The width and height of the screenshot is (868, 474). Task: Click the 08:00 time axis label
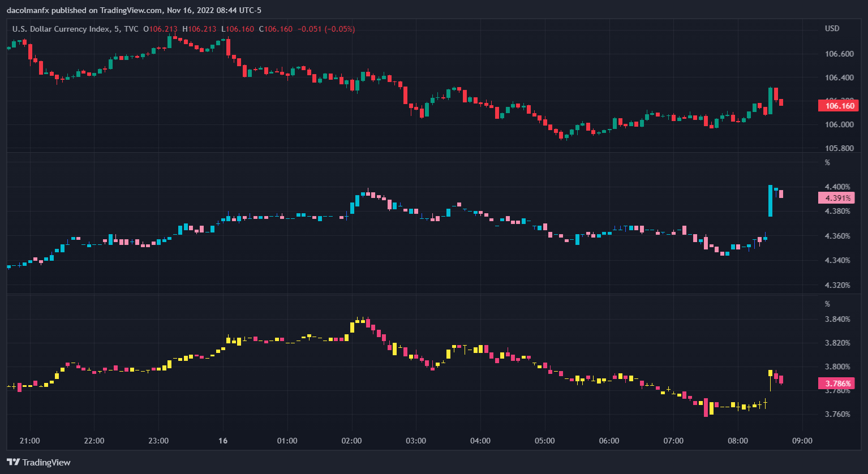(738, 441)
